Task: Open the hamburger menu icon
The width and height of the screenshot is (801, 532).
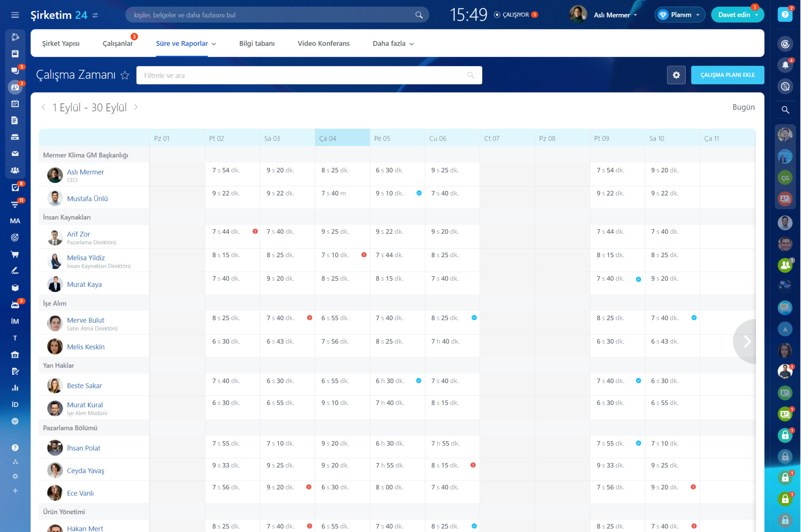Action: coord(15,15)
